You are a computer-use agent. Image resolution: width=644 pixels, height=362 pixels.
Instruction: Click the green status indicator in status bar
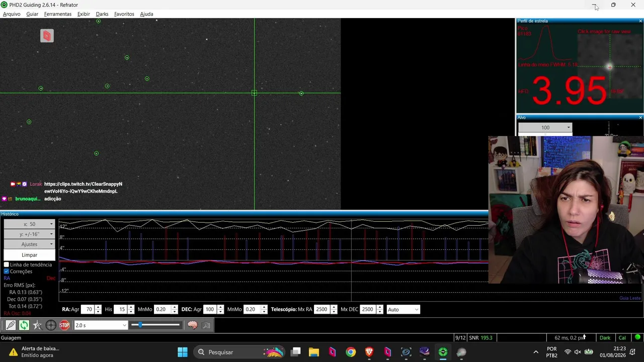(637, 337)
